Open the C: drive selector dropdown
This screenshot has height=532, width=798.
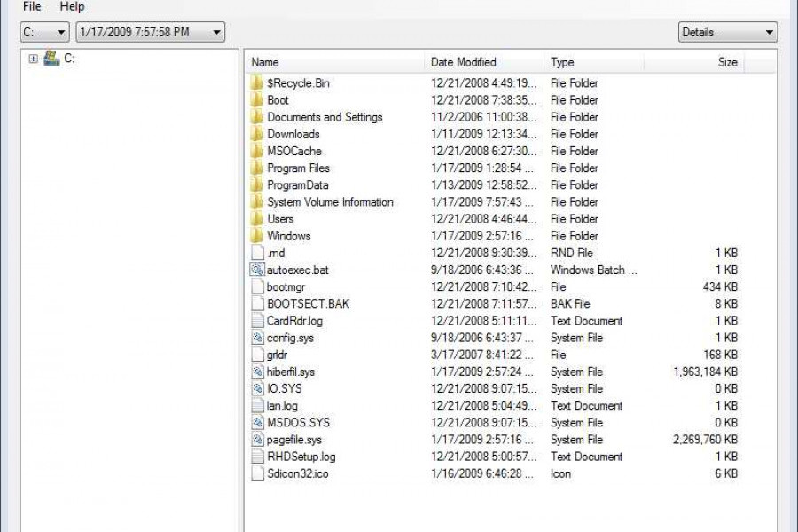pos(44,33)
